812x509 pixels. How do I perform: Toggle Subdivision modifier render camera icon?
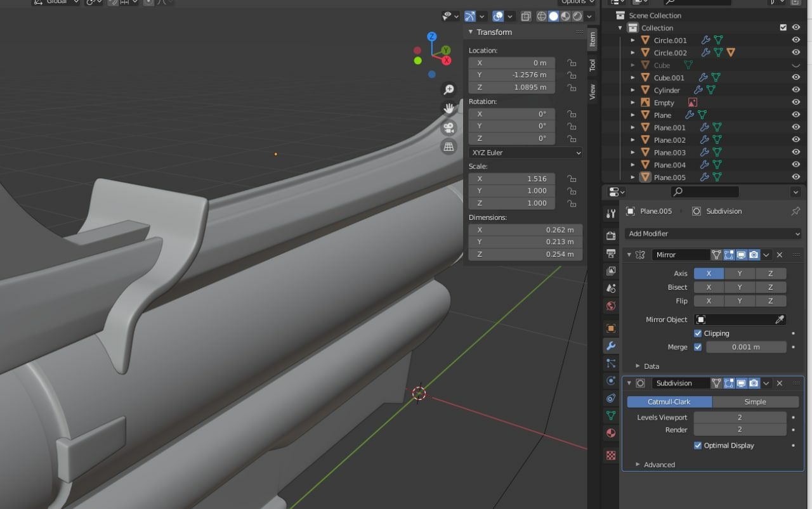[x=754, y=383]
